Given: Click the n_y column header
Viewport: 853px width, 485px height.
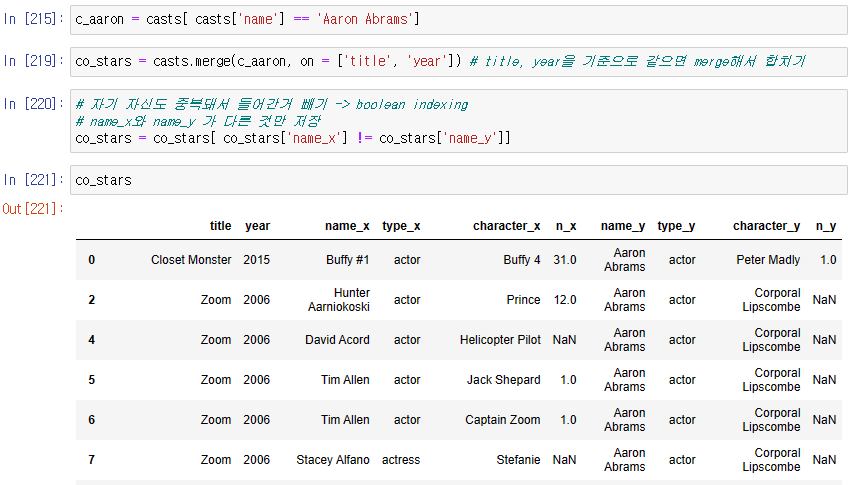Looking at the screenshot, I should pyautogui.click(x=826, y=226).
